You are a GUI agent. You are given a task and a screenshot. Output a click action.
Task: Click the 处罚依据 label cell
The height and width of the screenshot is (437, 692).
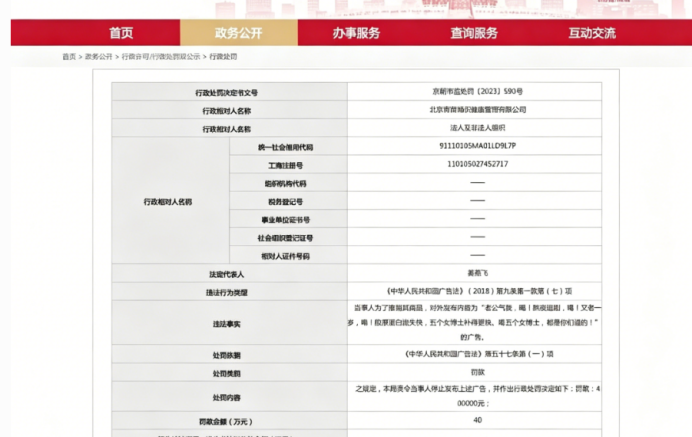tap(229, 355)
